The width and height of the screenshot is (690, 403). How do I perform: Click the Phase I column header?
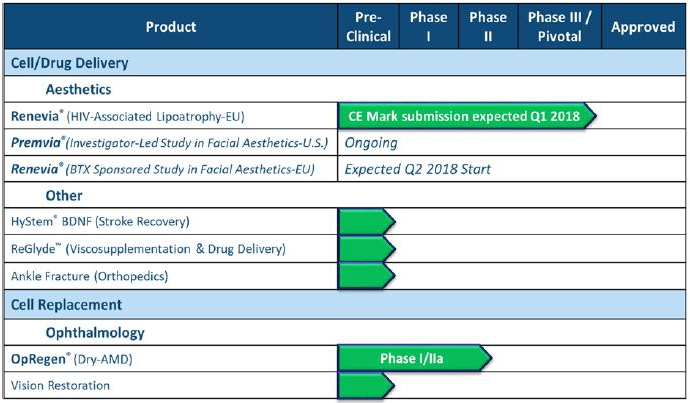(429, 27)
